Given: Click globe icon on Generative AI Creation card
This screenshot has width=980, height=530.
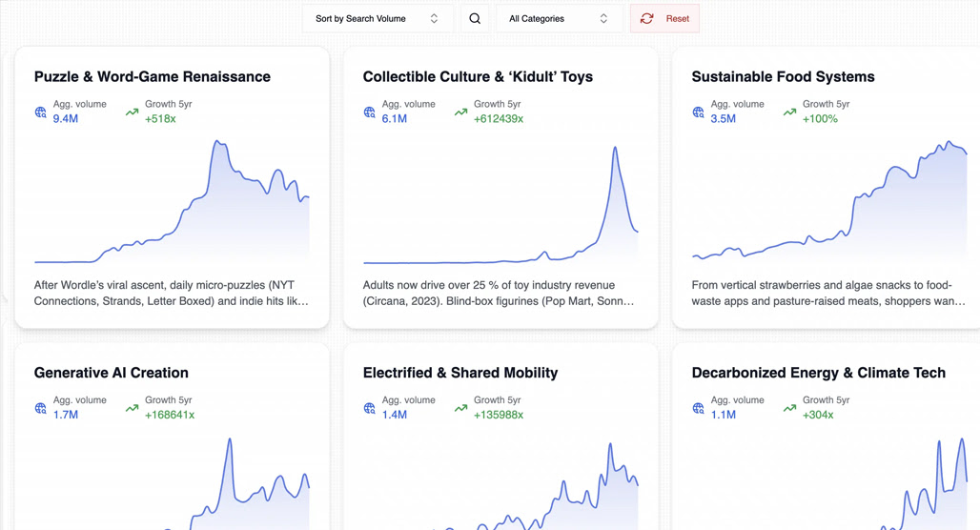Looking at the screenshot, I should click(x=41, y=408).
